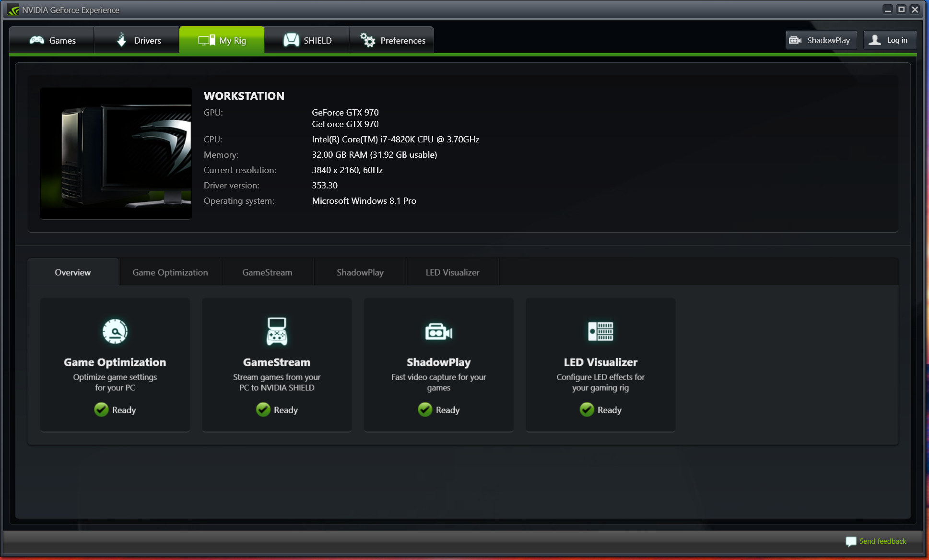Click green checkmark under ShadowPlay card
The image size is (929, 560).
pos(425,409)
